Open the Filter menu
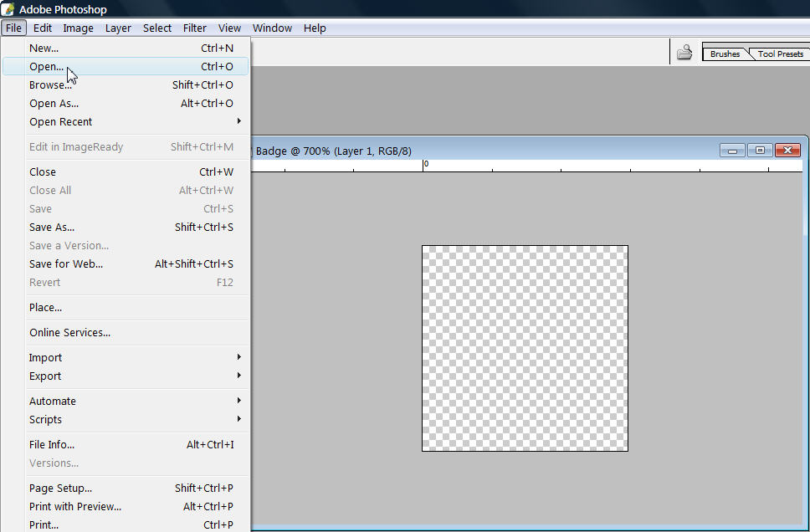 pos(194,28)
